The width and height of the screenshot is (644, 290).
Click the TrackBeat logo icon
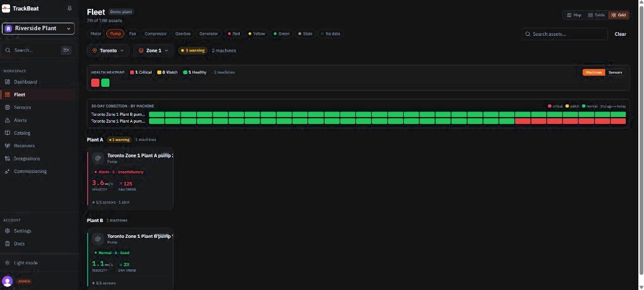click(x=6, y=8)
